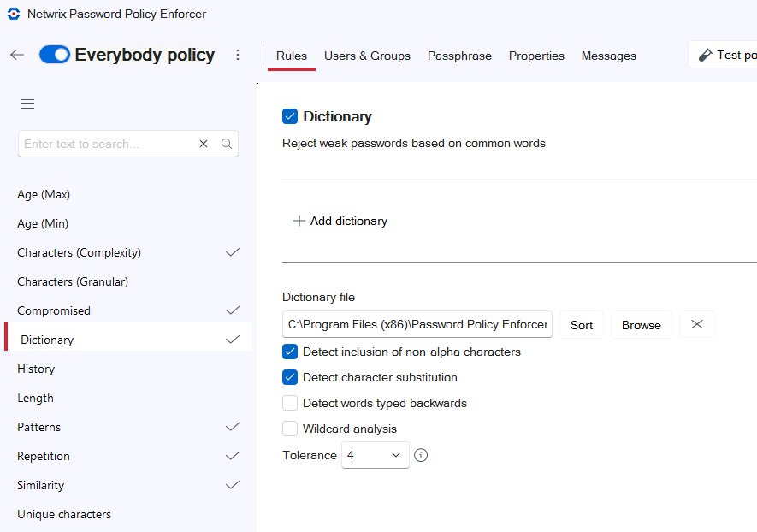
Task: Show Tolerance info tooltip icon
Action: 421,455
